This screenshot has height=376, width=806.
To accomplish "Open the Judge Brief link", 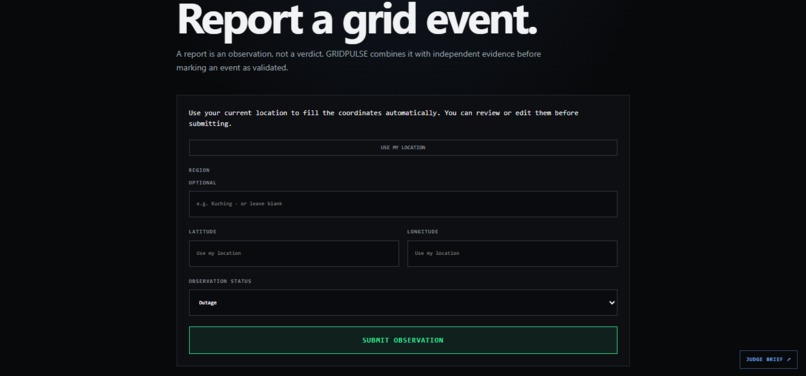I will pos(768,360).
